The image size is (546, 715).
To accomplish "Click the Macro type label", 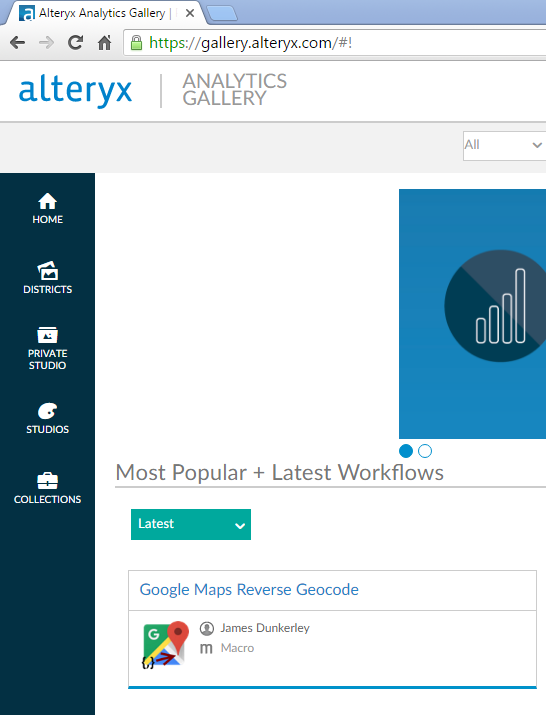I will click(x=237, y=648).
